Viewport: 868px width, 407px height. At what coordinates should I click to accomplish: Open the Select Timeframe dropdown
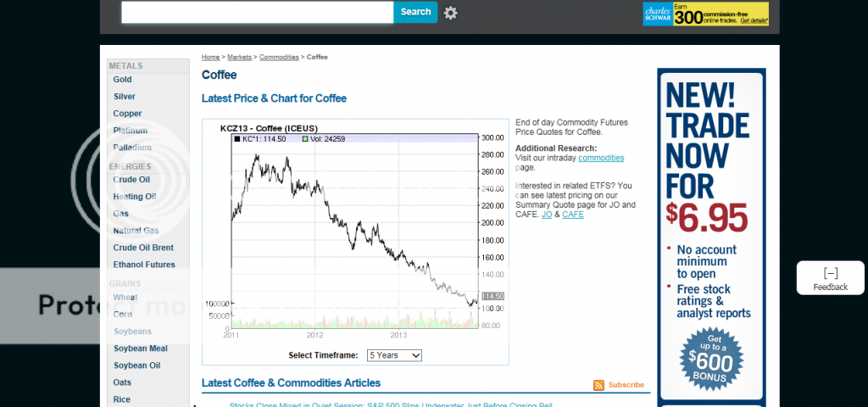click(x=394, y=355)
